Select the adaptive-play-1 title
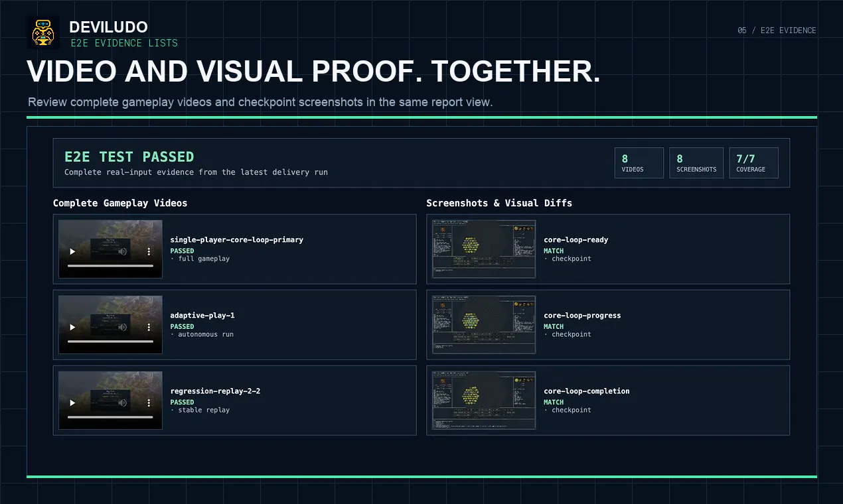Viewport: 843px width, 504px height. (202, 316)
